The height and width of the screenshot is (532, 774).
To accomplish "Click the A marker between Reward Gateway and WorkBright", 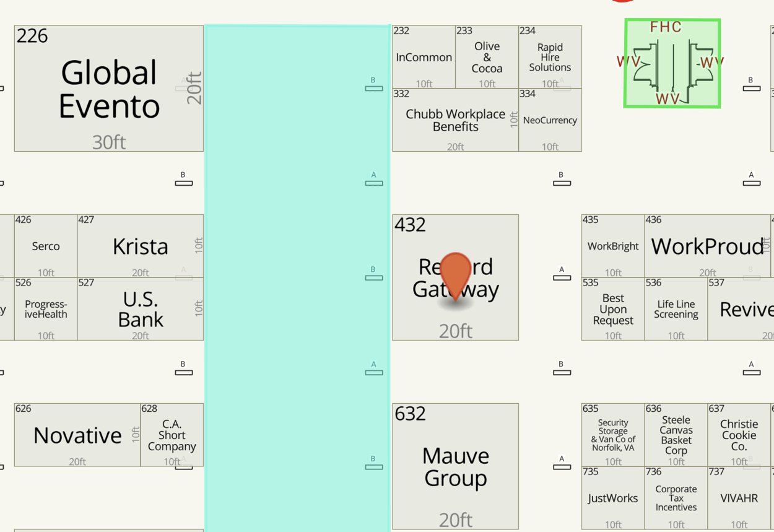I will tap(562, 277).
